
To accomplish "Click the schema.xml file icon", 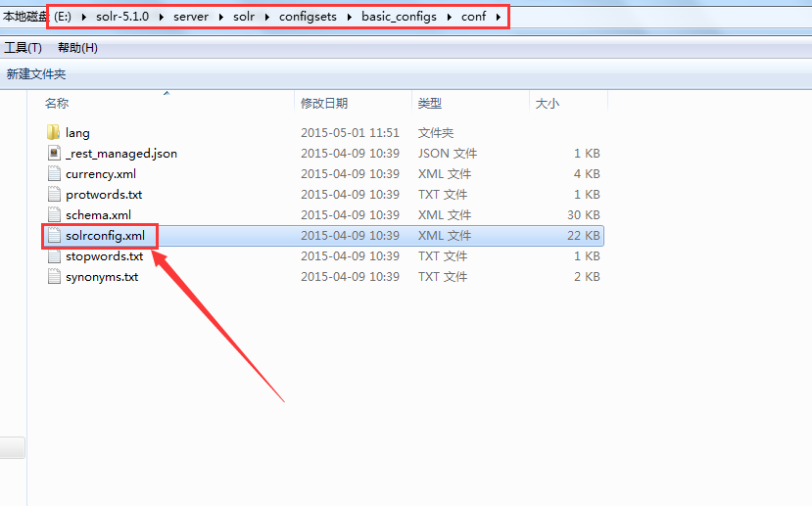I will (x=54, y=214).
